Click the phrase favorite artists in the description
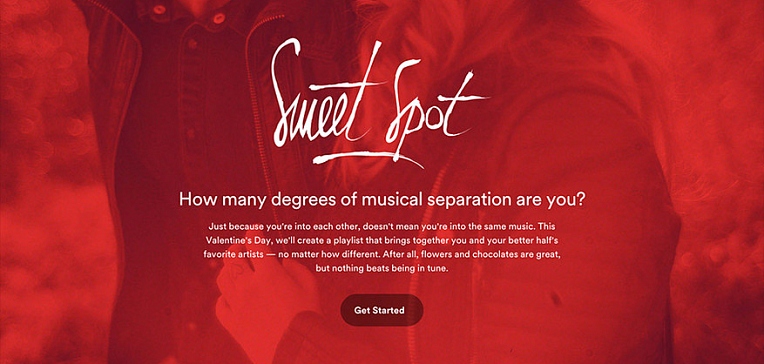This screenshot has width=764, height=364. pos(234,254)
